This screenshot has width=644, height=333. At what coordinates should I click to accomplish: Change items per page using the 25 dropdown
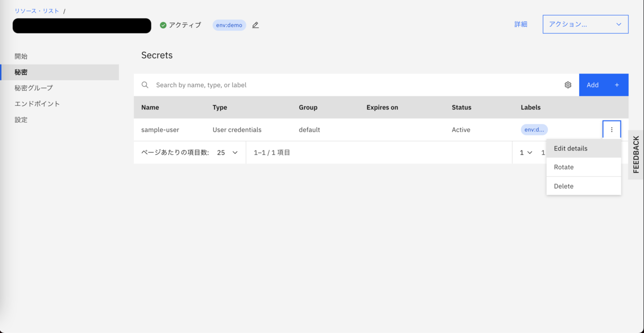[x=228, y=153]
